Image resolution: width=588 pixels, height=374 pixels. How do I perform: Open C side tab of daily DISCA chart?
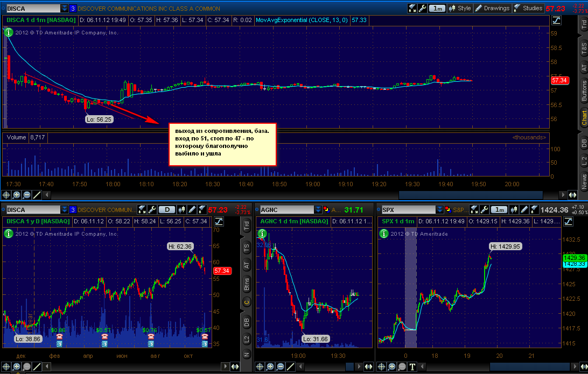247,302
